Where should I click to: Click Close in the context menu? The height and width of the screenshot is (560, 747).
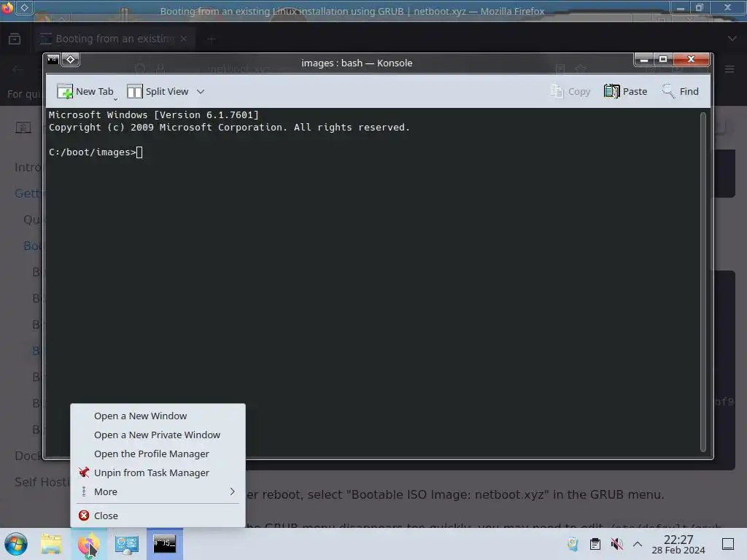[x=158, y=516]
